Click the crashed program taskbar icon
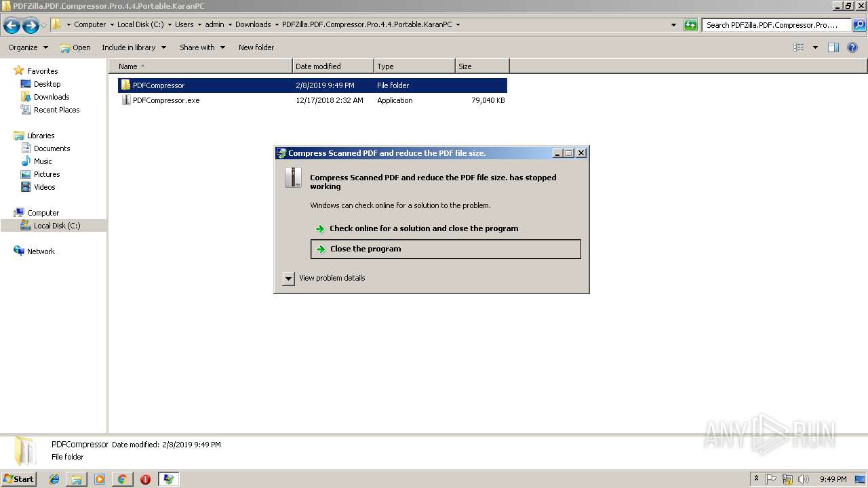The width and height of the screenshot is (868, 488). point(168,479)
